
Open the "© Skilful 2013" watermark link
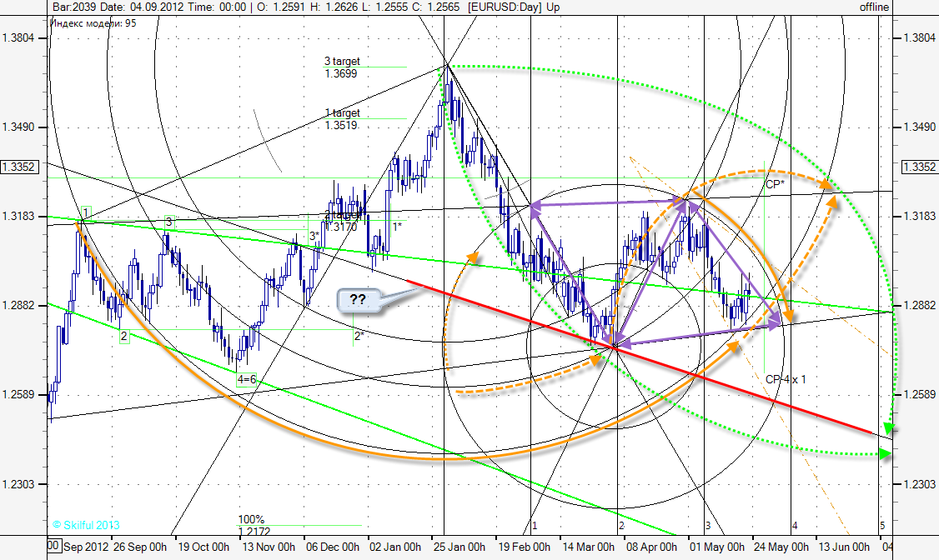86,525
